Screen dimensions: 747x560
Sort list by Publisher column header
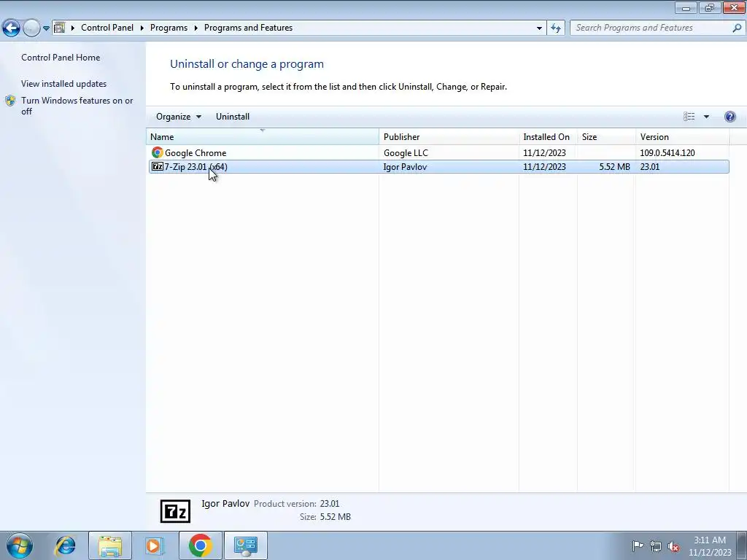click(449, 136)
